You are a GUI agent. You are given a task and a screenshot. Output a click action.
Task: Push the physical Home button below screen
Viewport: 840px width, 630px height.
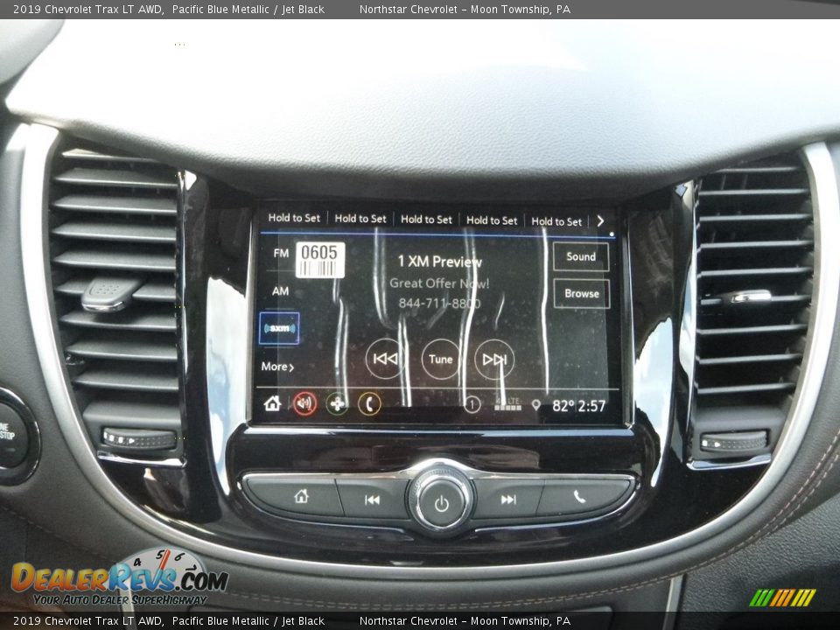[301, 497]
